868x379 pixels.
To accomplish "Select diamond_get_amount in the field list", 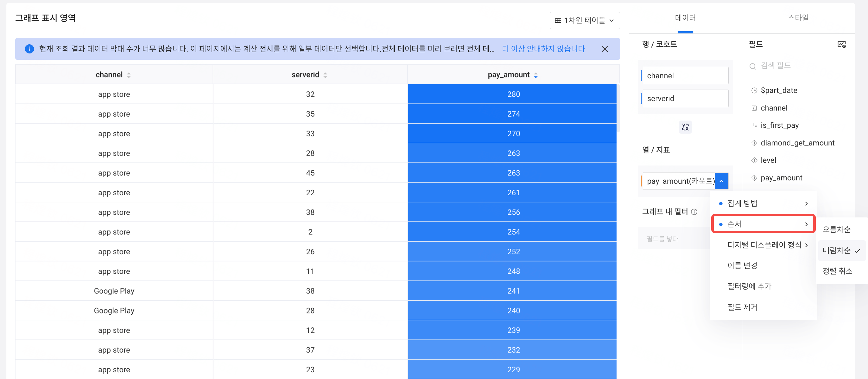I will (797, 143).
